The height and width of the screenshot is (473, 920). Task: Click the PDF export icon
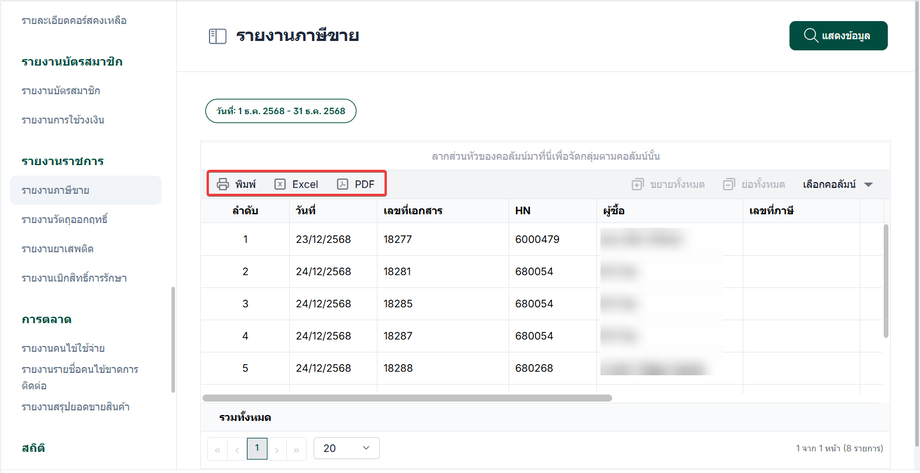(x=342, y=184)
